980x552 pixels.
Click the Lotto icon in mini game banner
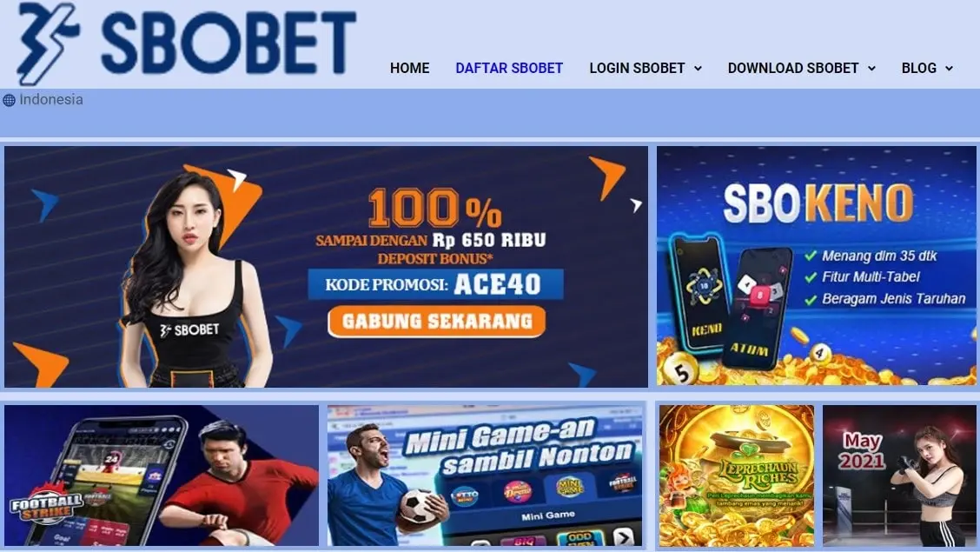(465, 496)
